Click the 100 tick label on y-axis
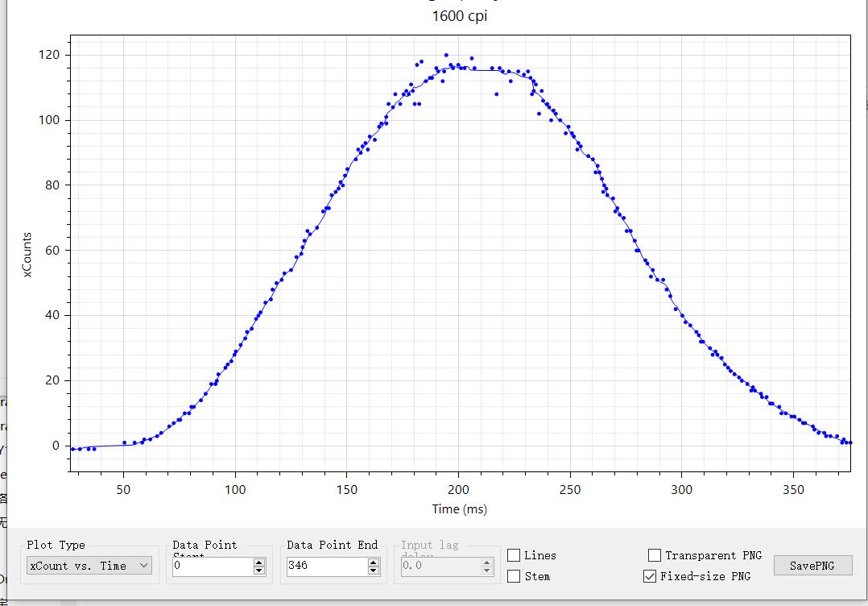The width and height of the screenshot is (868, 606). (48, 119)
